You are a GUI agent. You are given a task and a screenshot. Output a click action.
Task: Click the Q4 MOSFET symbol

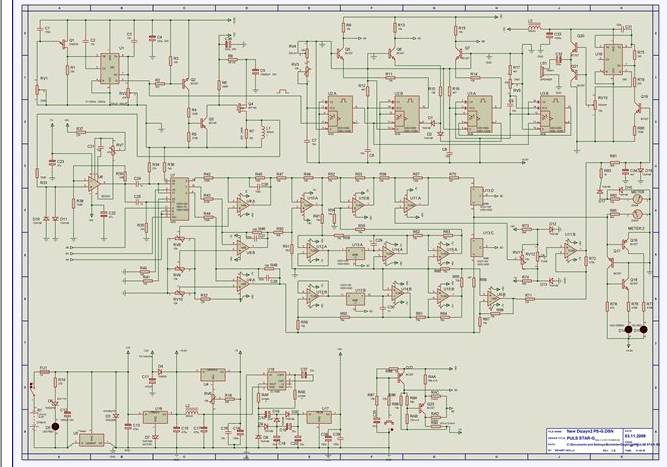pos(241,108)
